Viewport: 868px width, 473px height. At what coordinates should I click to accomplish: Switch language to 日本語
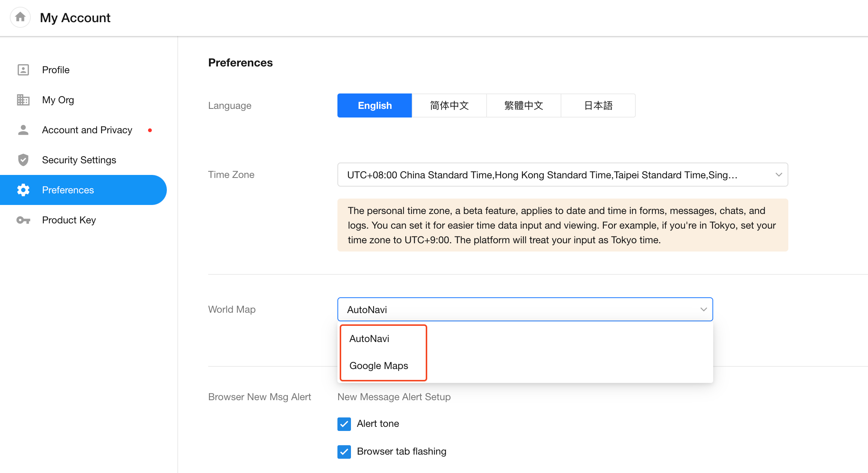(598, 105)
